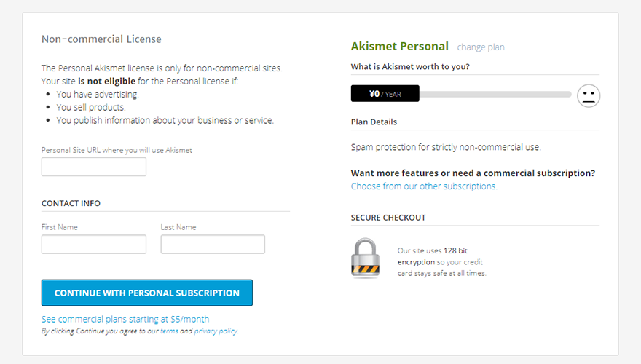The width and height of the screenshot is (641, 364).
Task: Open the commercial plans starting at $5/month link
Action: tap(125, 319)
